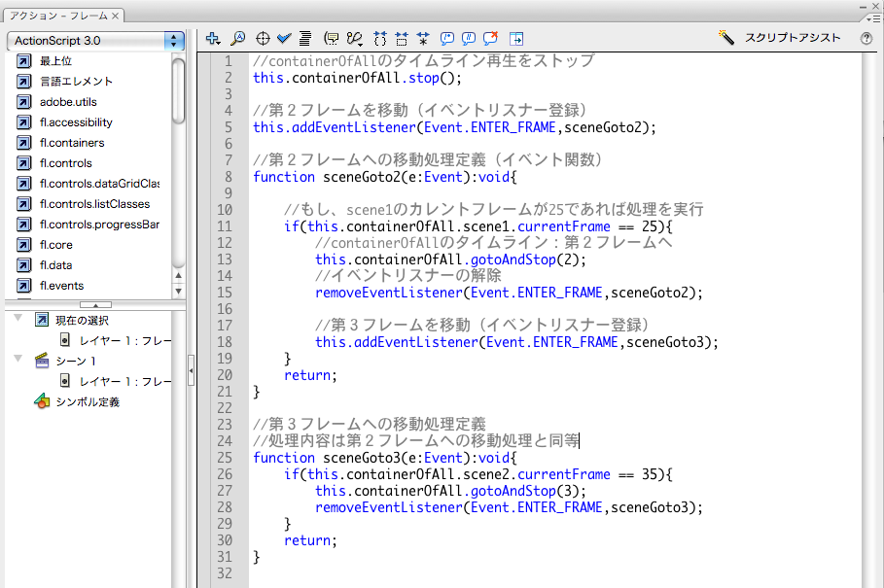Viewport: 884px width, 588px height.
Task: Open debug options stethoscope menu
Action: pos(355,38)
